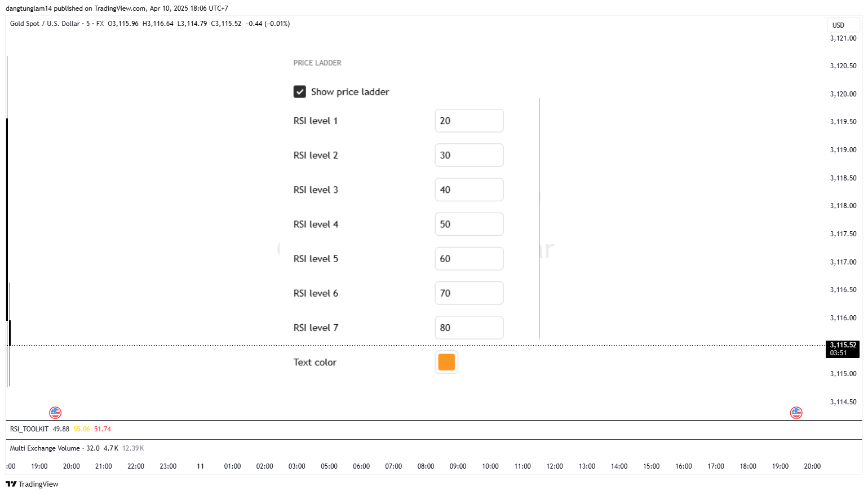The image size is (868, 494).
Task: Uncheck the Show price ladder checkbox
Action: pyautogui.click(x=300, y=92)
